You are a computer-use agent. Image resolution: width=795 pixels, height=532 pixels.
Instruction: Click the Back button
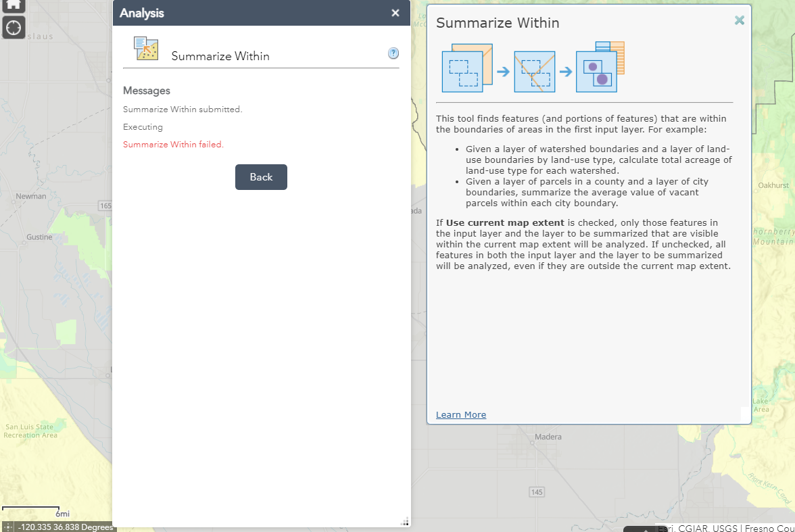[x=261, y=177]
